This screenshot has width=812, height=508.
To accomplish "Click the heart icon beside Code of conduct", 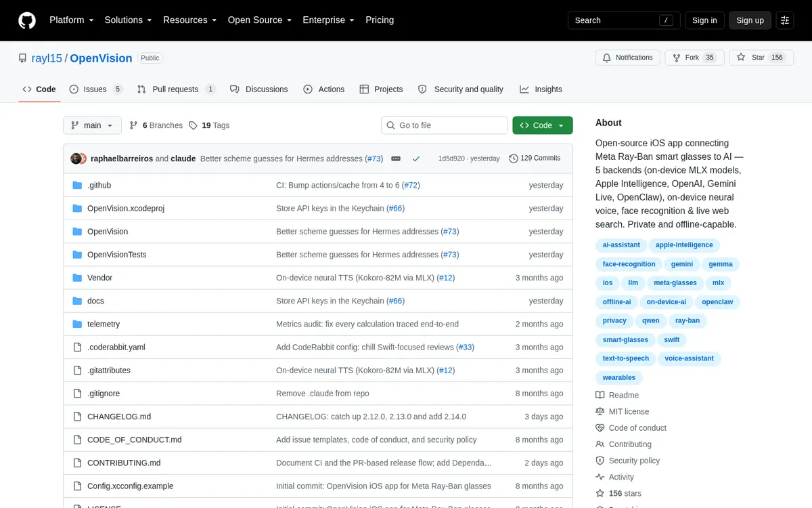I will point(600,428).
